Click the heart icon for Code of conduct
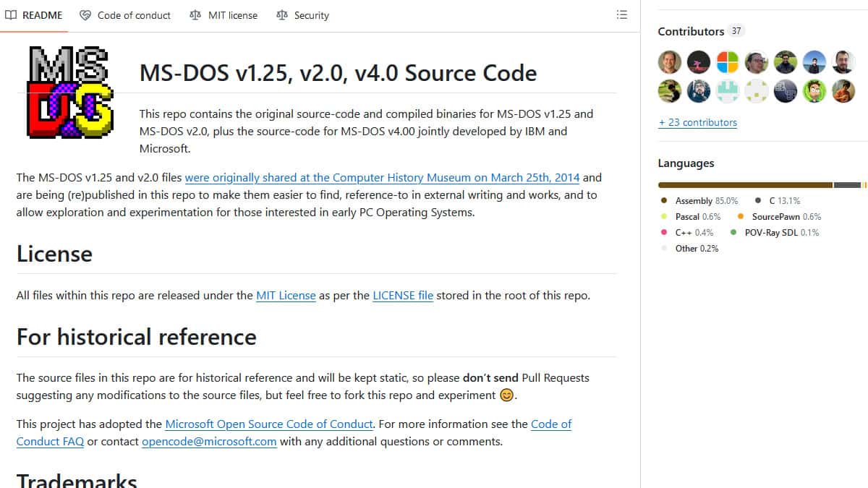Viewport: 868px width, 488px height. click(x=85, y=15)
